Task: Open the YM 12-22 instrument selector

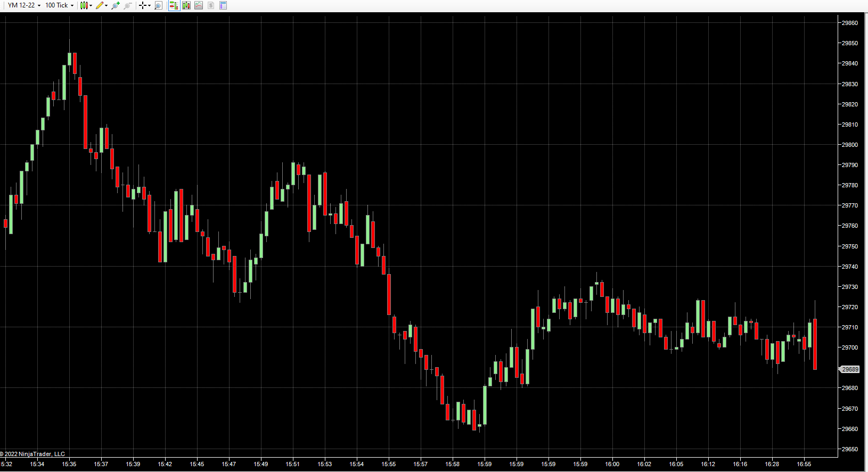Action: click(x=24, y=5)
